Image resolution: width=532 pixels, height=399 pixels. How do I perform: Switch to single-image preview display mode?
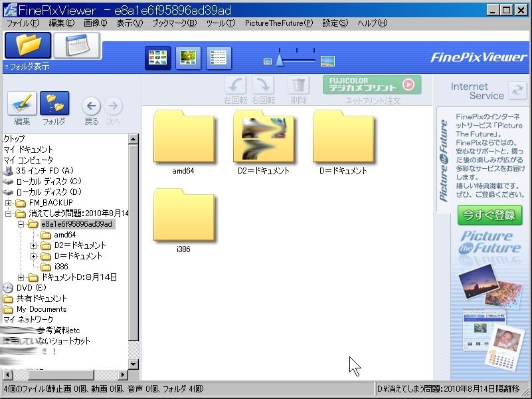tap(188, 59)
